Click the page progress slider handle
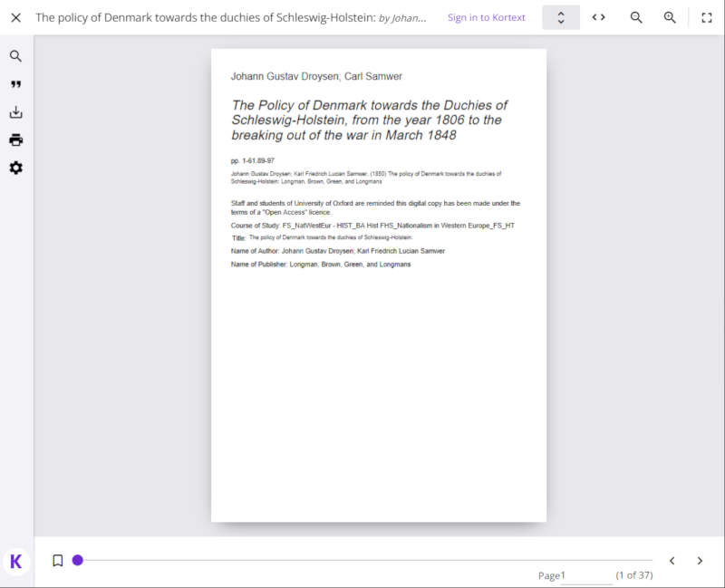725x588 pixels. pos(78,560)
